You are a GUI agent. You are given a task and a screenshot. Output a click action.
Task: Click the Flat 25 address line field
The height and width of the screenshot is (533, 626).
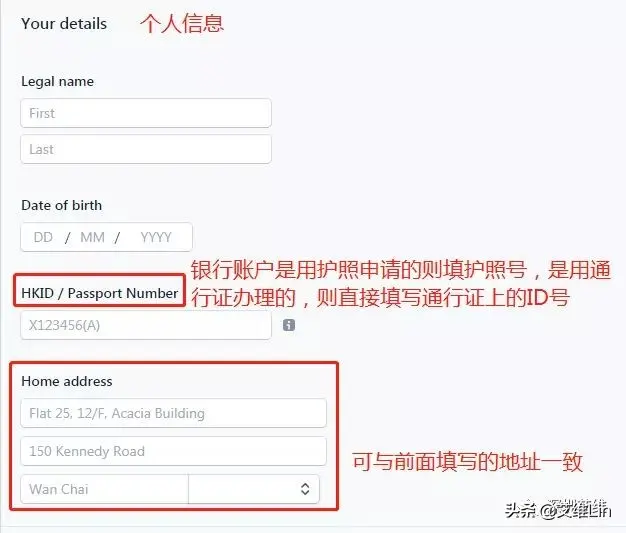(174, 413)
